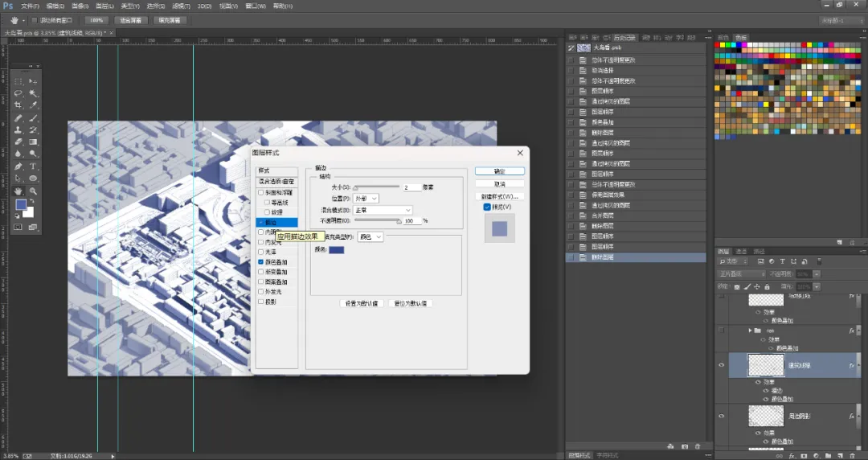Click 取消 cancel button in Layer Style dialog
The width and height of the screenshot is (868, 460).
[x=499, y=184]
